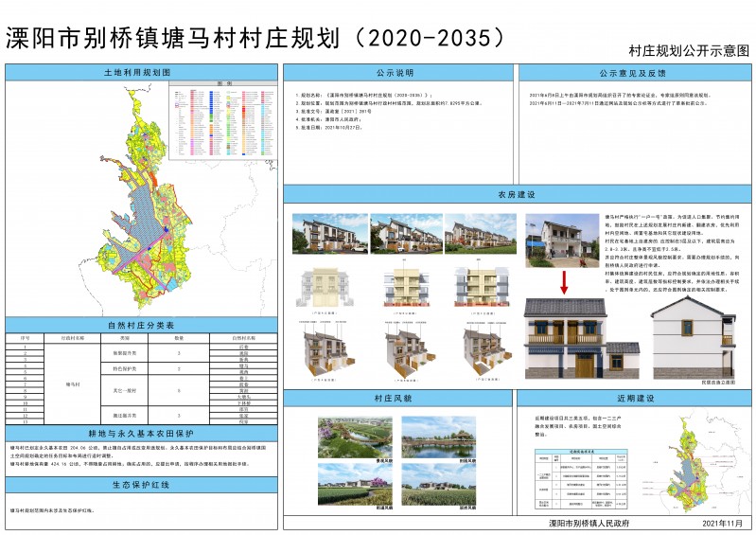The width and height of the screenshot is (756, 535).
Task: Select item 1 规划名称 in 公示说明
Action: (x=364, y=96)
